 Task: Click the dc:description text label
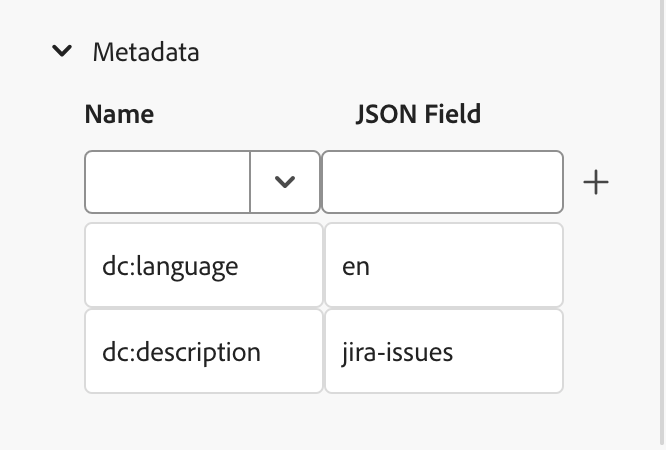(x=181, y=352)
